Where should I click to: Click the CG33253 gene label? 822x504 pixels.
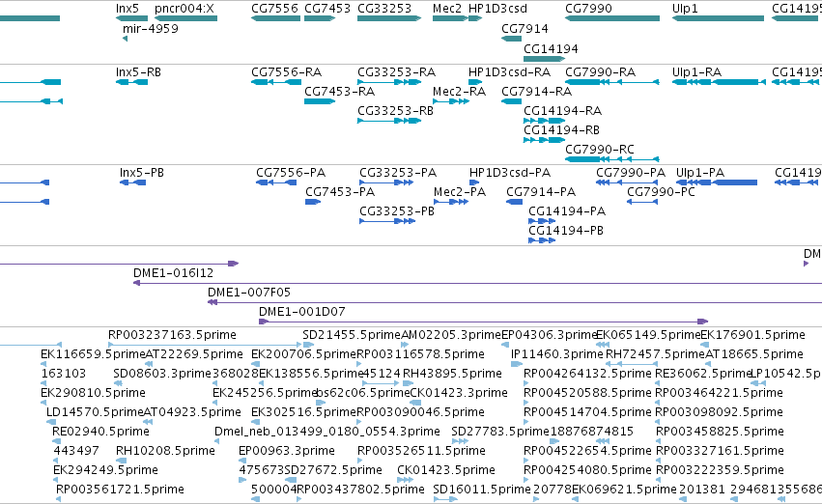pos(384,9)
